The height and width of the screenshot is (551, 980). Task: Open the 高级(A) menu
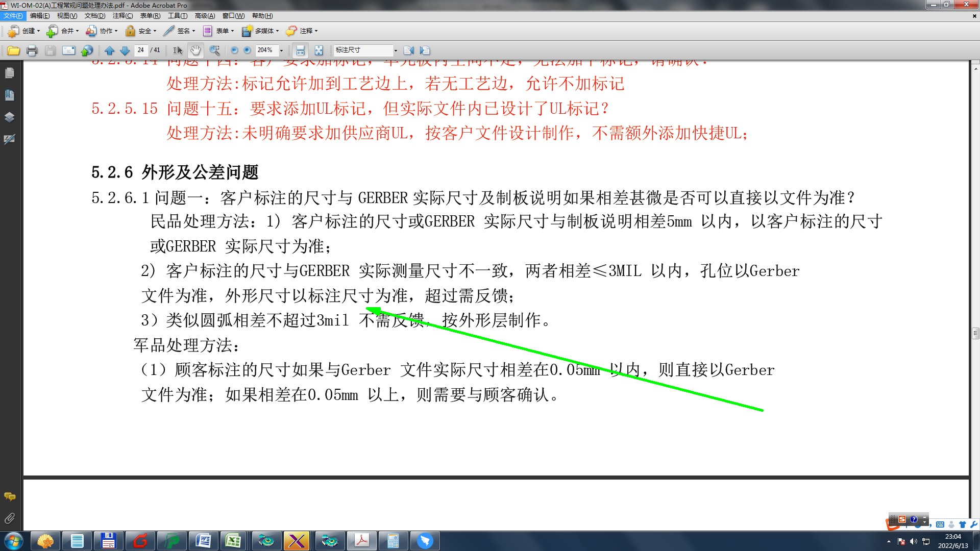205,16
